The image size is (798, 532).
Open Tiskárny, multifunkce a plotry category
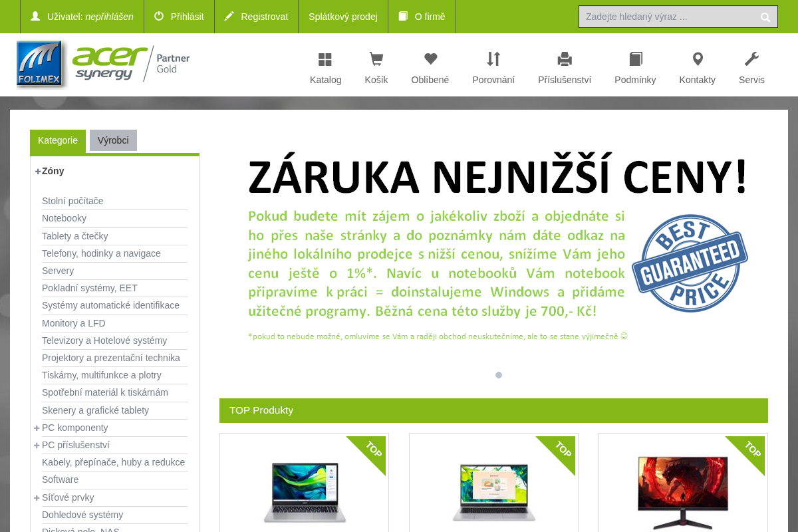point(102,375)
